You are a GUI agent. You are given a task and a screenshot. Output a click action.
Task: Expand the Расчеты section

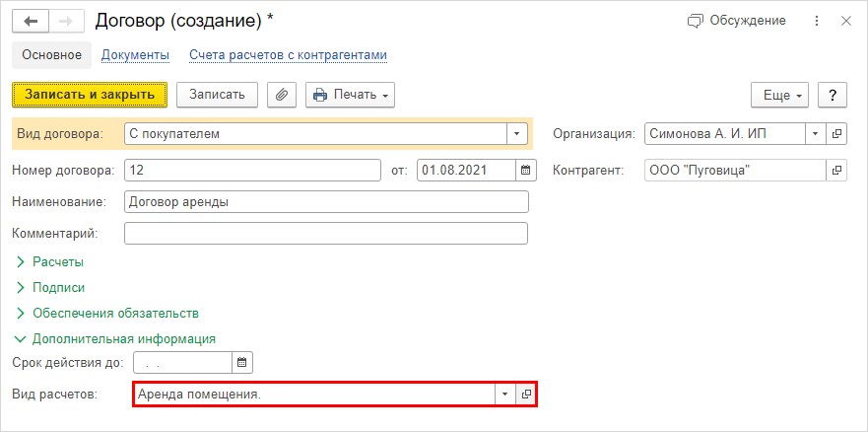tap(50, 262)
